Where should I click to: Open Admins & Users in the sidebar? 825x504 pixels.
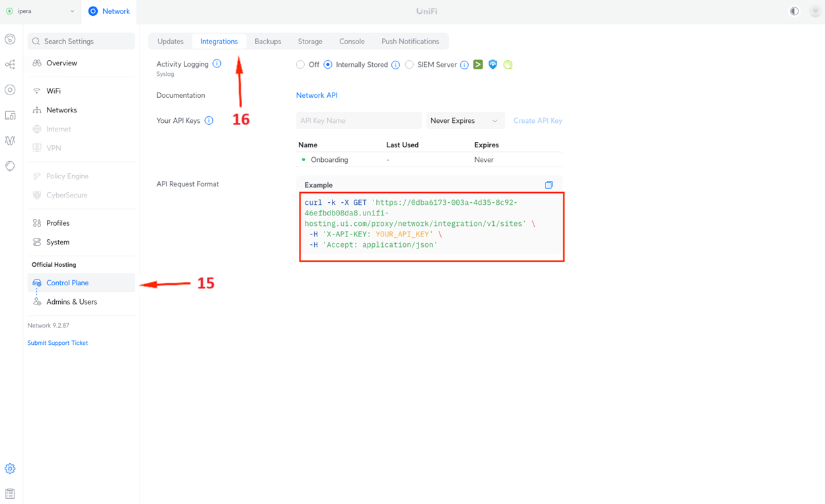(81, 302)
